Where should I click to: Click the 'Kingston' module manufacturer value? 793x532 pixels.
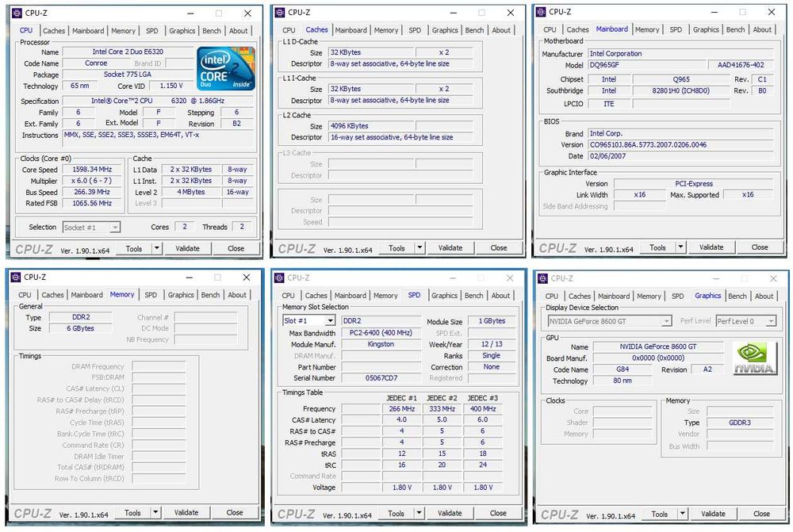click(381, 344)
